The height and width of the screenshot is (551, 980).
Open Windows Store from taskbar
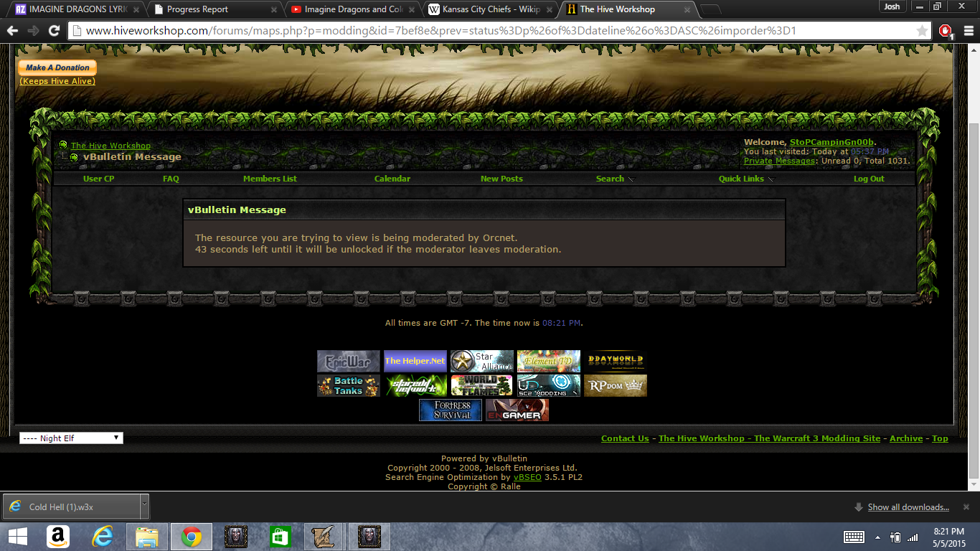pos(280,537)
